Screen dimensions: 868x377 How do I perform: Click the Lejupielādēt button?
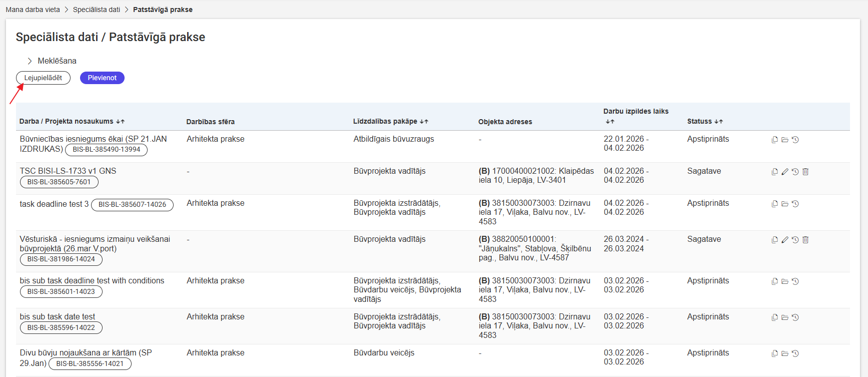pyautogui.click(x=43, y=78)
